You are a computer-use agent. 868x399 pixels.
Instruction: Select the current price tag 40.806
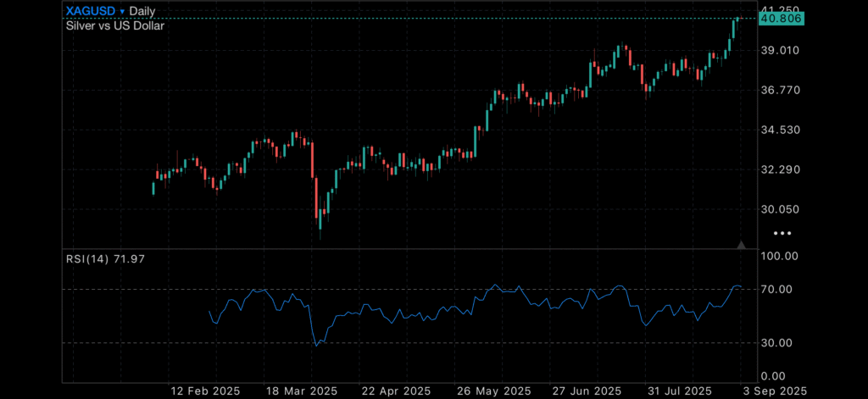tap(782, 19)
